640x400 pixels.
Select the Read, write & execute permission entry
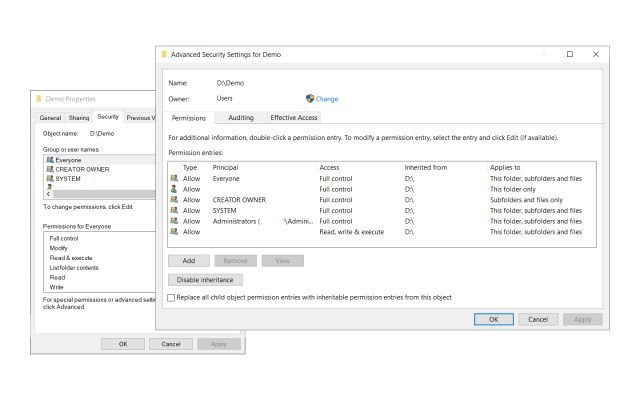point(382,232)
